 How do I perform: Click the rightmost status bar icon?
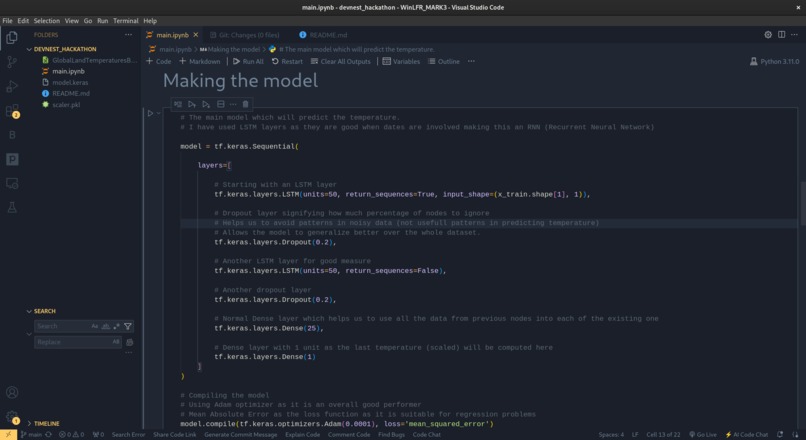pos(795,434)
